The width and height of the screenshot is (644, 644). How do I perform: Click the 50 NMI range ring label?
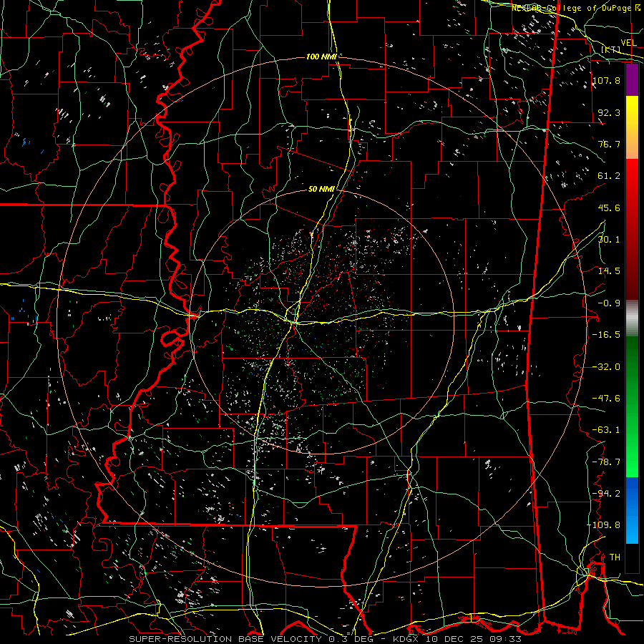point(321,190)
